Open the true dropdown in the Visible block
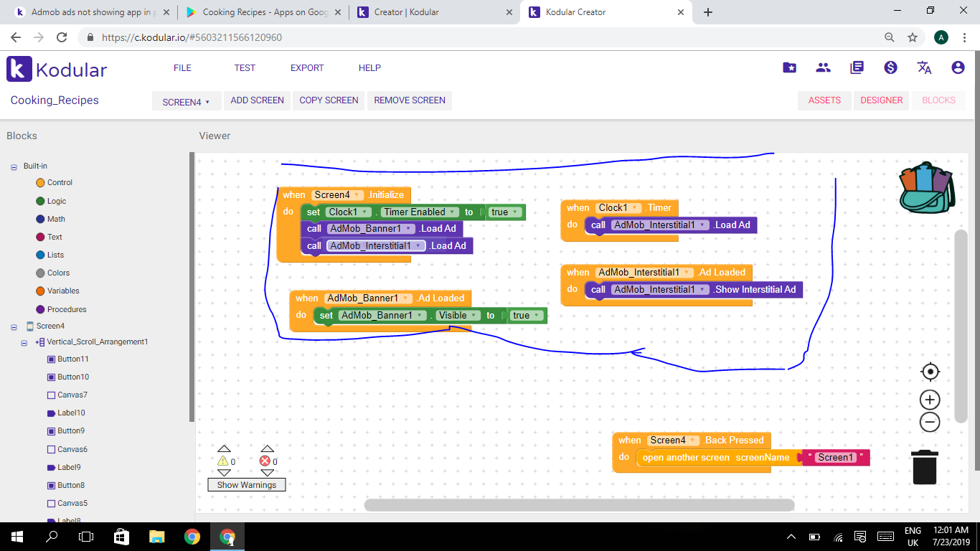980x551 pixels. (526, 316)
